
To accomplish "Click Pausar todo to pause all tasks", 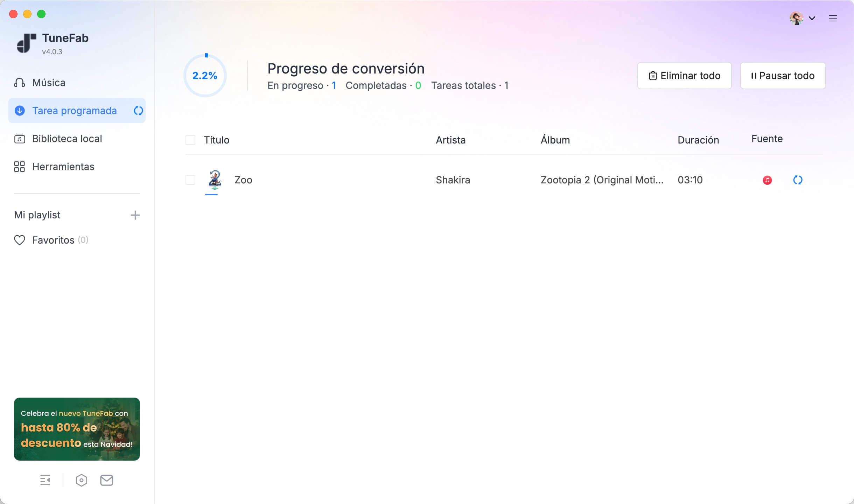I will click(x=783, y=76).
